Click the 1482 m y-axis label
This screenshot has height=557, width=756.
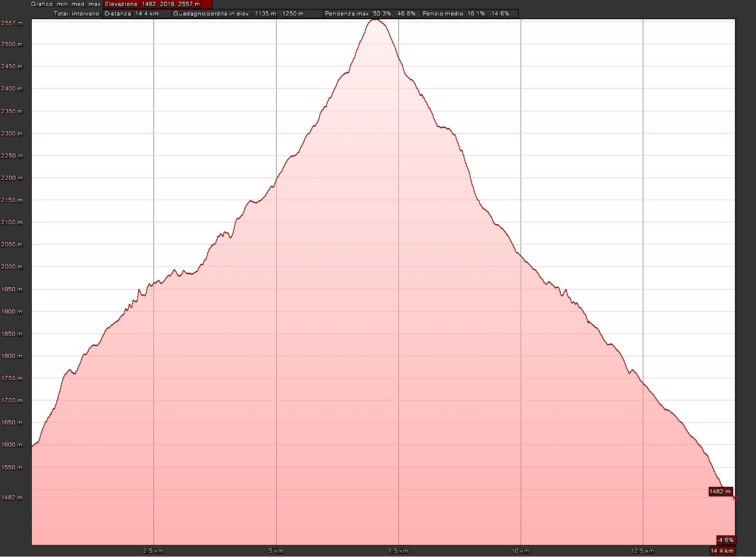[13, 497]
